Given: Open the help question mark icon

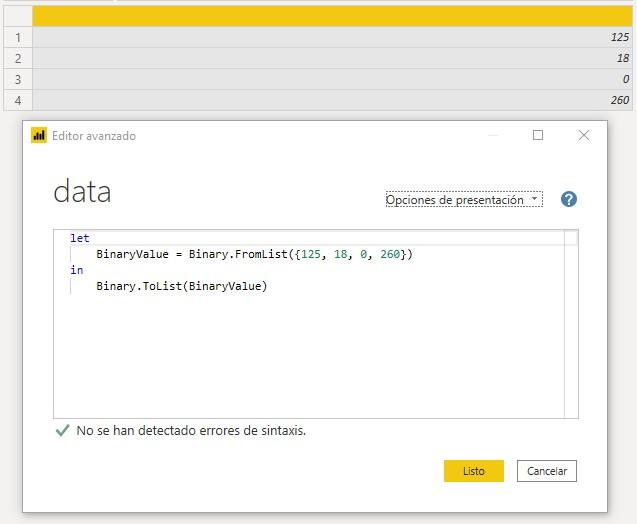Looking at the screenshot, I should point(569,199).
